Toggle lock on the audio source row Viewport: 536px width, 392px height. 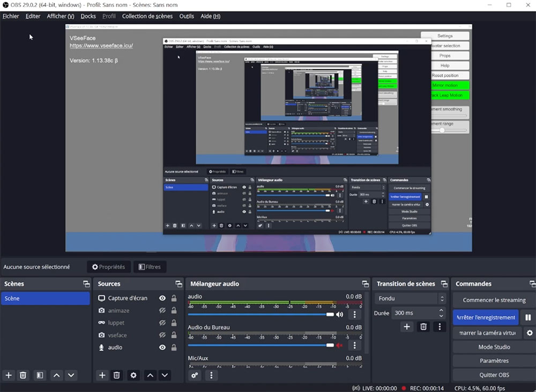click(x=174, y=347)
